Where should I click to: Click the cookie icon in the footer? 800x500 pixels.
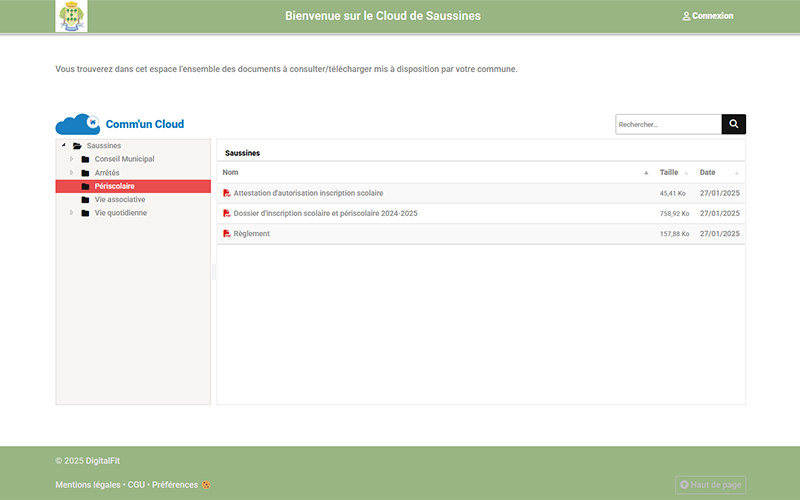click(206, 485)
